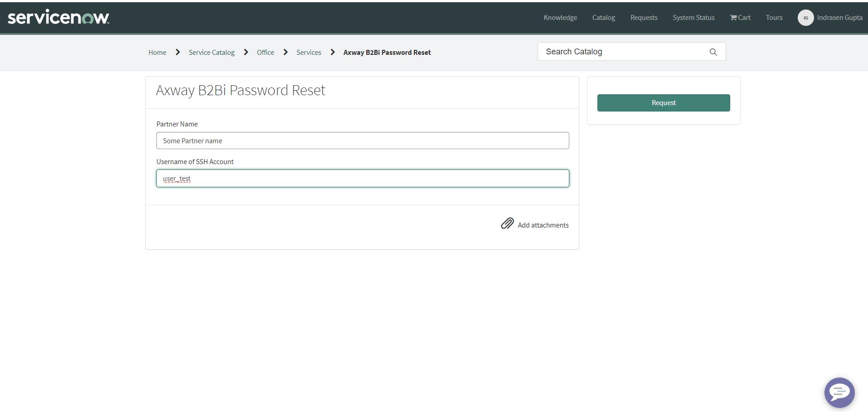Viewport: 868px width, 412px height.
Task: Go to Home breadcrumb
Action: click(x=157, y=53)
